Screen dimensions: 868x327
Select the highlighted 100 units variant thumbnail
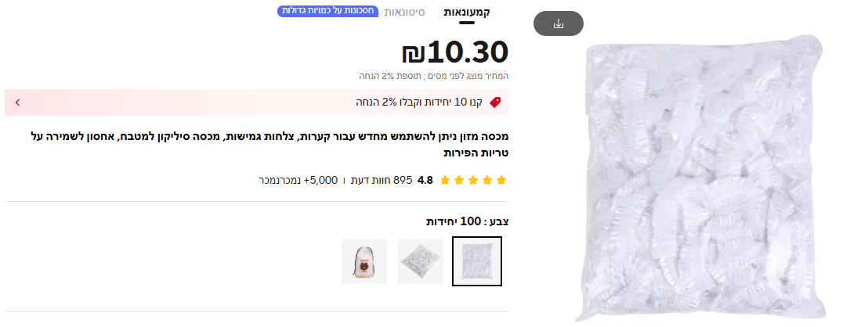(x=476, y=261)
